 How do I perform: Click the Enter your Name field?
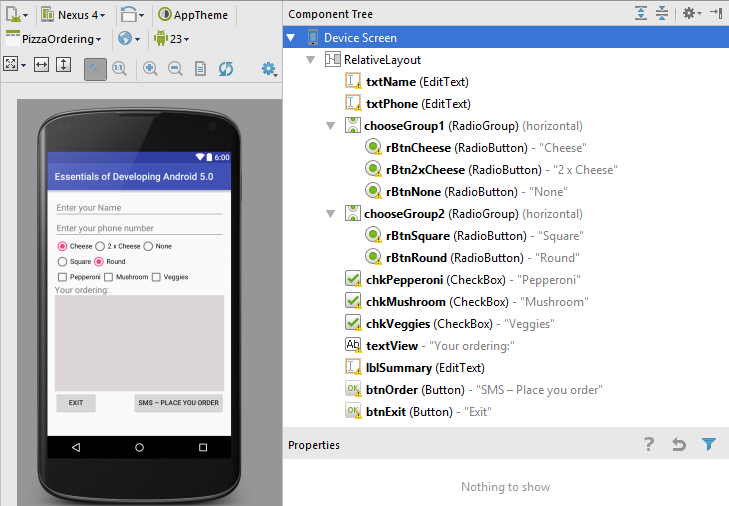pos(139,208)
